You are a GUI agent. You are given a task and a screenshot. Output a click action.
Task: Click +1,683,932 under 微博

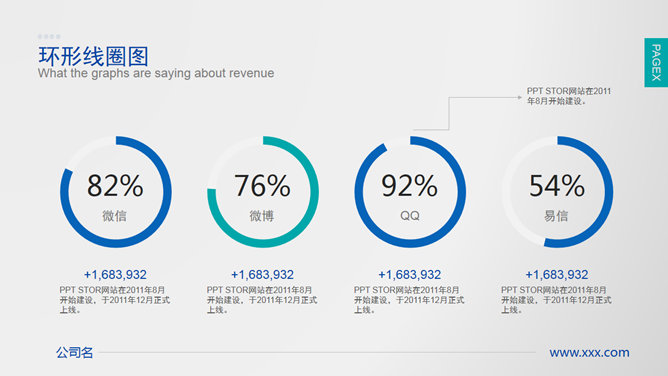click(262, 275)
